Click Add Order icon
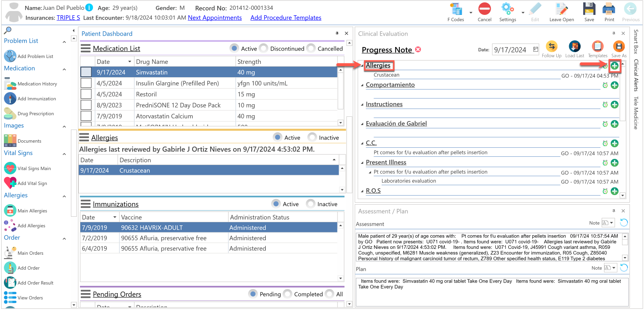Screen dimensions: 644x310 (10, 268)
